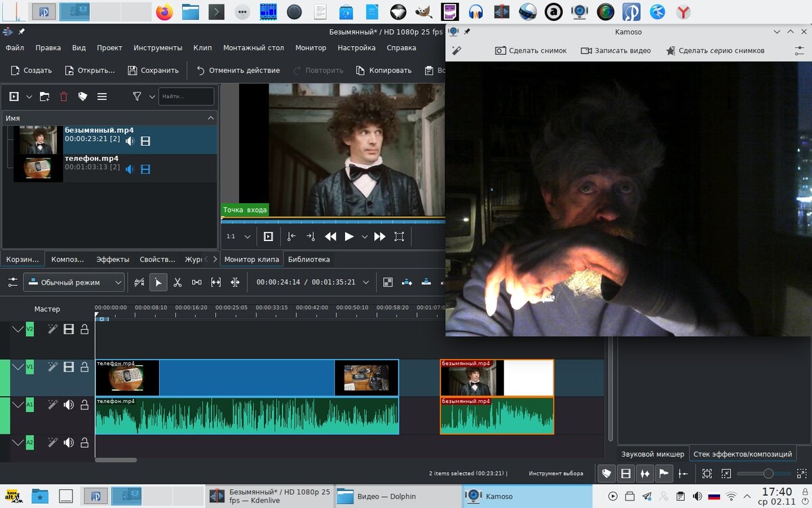Click Записать видео in Kamoso
Image resolution: width=812 pixels, height=508 pixels.
coord(616,51)
